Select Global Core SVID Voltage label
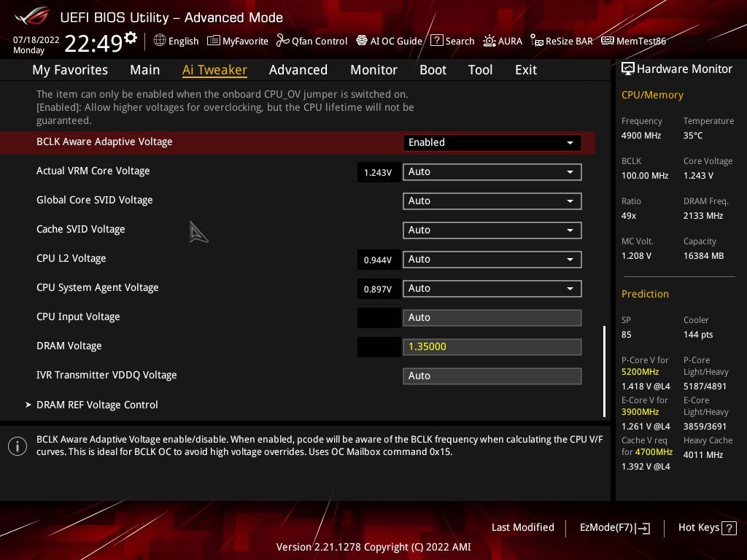The width and height of the screenshot is (747, 560). click(94, 200)
